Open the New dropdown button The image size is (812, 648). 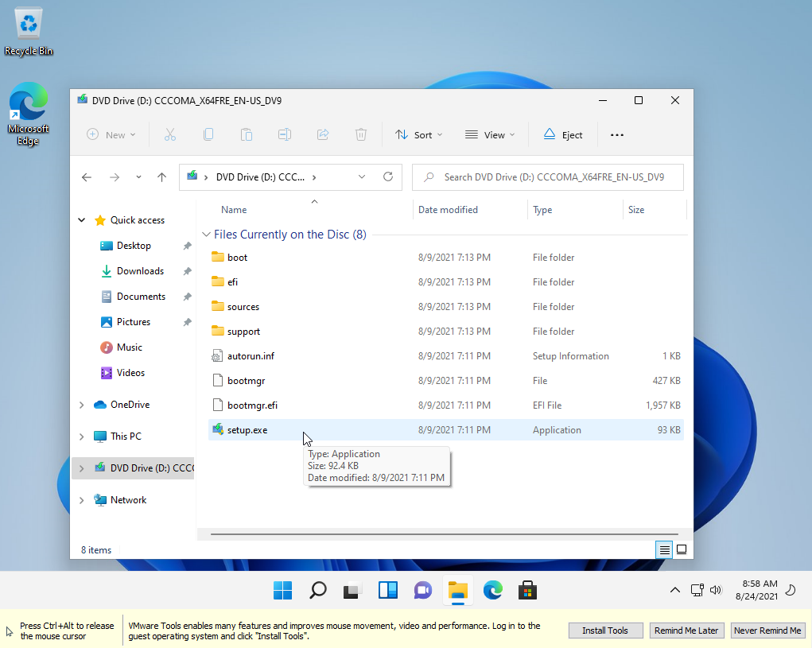coord(111,134)
